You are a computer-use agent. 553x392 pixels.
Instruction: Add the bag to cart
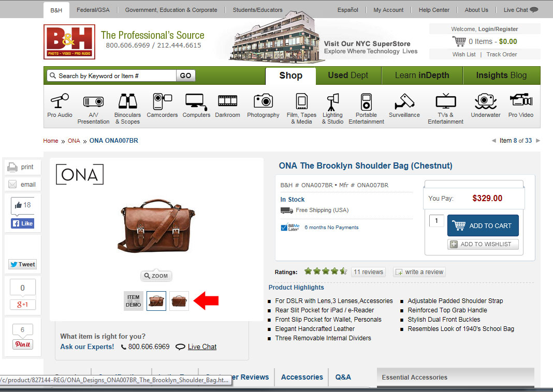click(483, 225)
